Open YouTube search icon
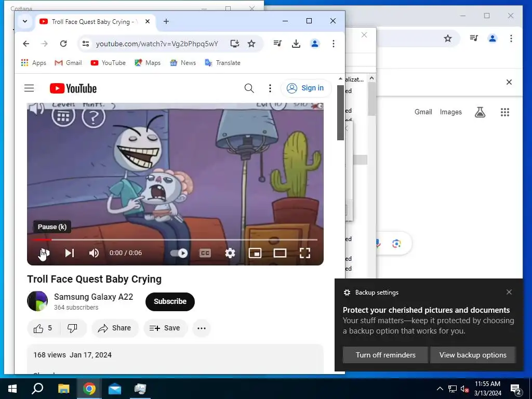This screenshot has height=399, width=532. click(249, 88)
